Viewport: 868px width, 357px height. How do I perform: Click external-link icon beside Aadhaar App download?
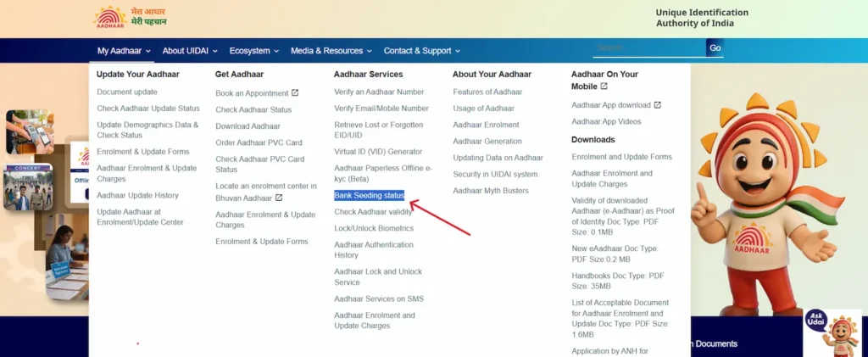click(657, 104)
